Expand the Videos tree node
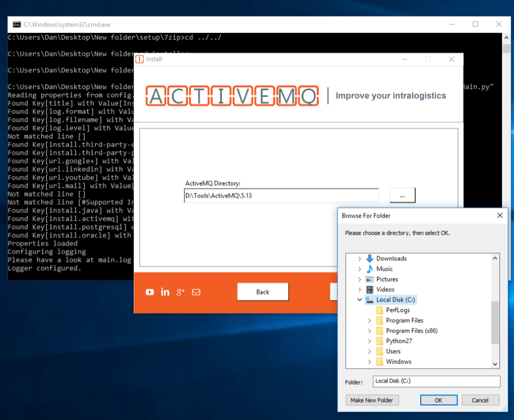This screenshot has height=420, width=514. click(360, 289)
